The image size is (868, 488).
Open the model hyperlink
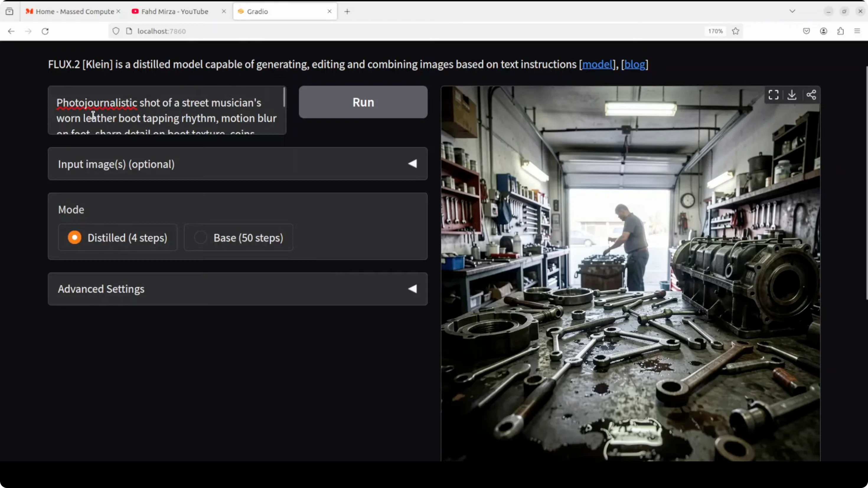click(597, 64)
